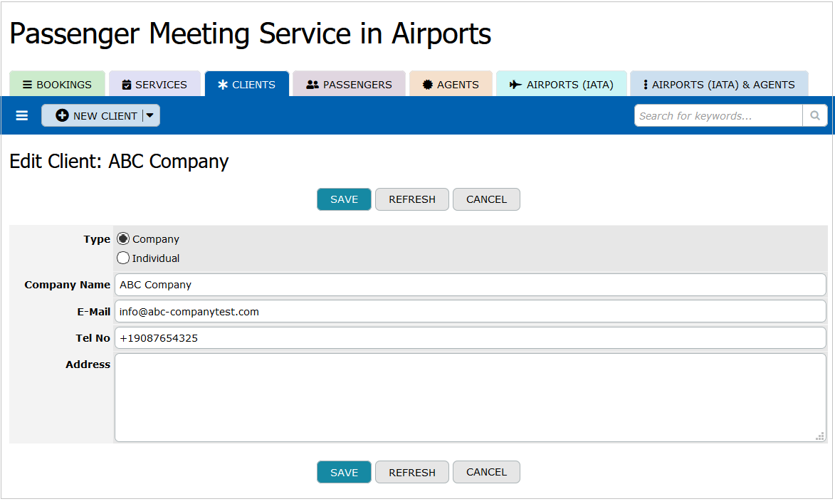Grab the Address textarea resize handle
This screenshot has width=835, height=504.
820,436
